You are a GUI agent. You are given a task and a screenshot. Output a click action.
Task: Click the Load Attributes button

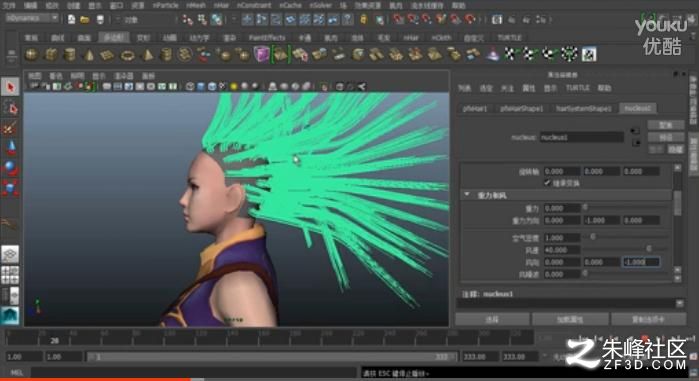(x=570, y=319)
